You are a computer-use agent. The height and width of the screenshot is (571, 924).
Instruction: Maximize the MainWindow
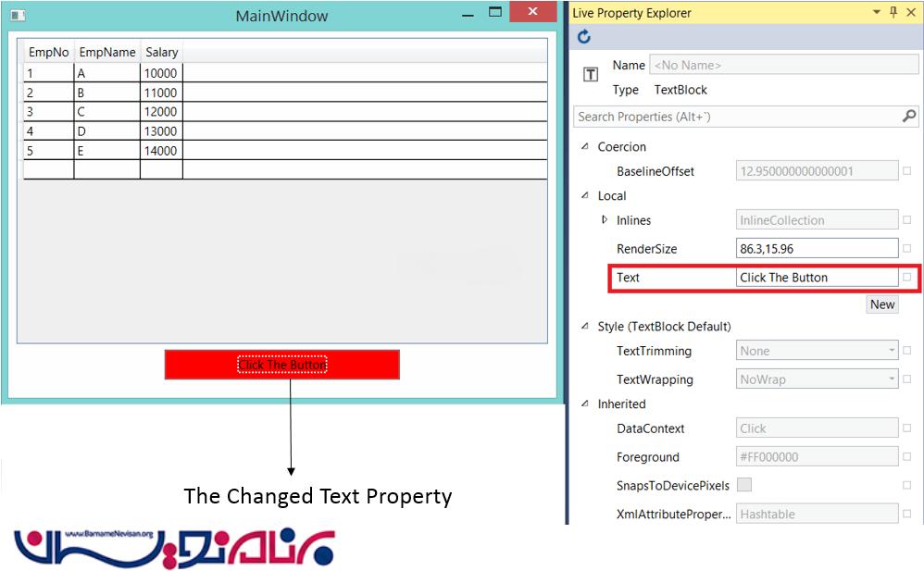tap(495, 12)
